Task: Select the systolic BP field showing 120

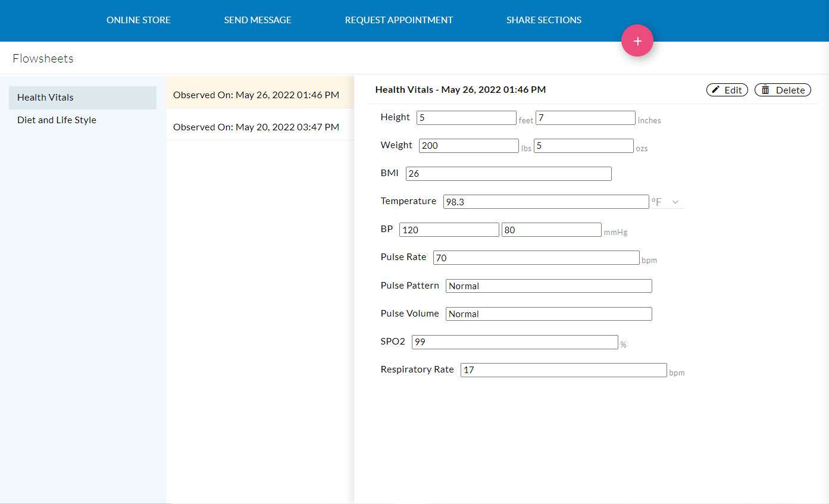Action: 449,230
